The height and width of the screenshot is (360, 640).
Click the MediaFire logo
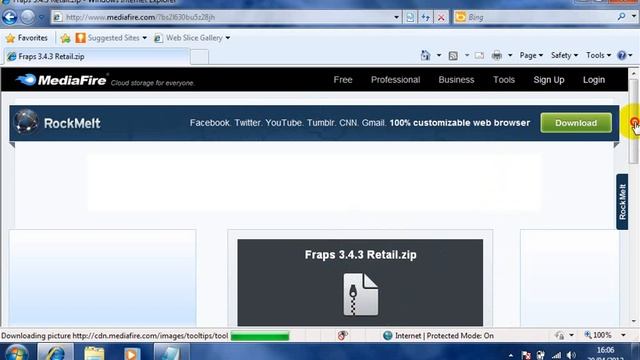61,80
